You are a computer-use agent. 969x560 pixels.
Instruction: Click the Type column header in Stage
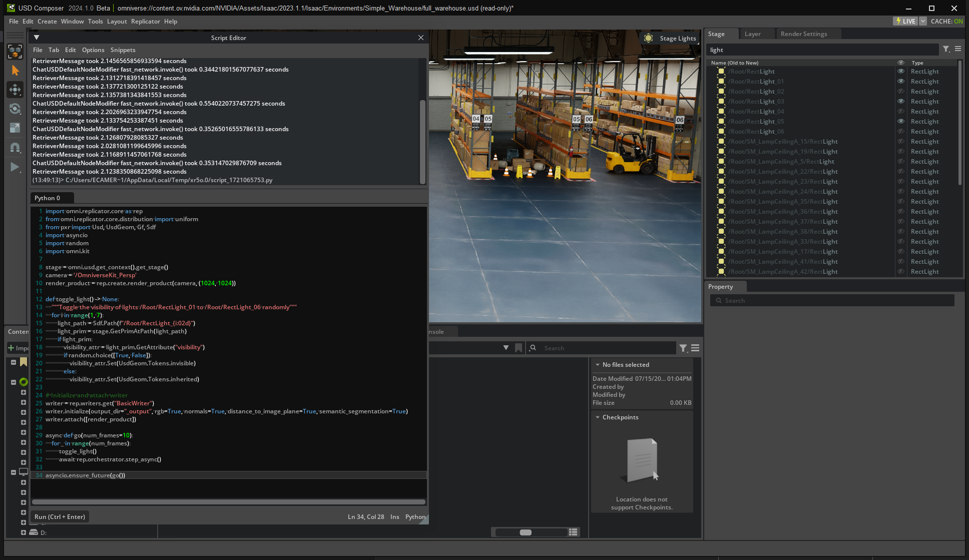point(917,63)
